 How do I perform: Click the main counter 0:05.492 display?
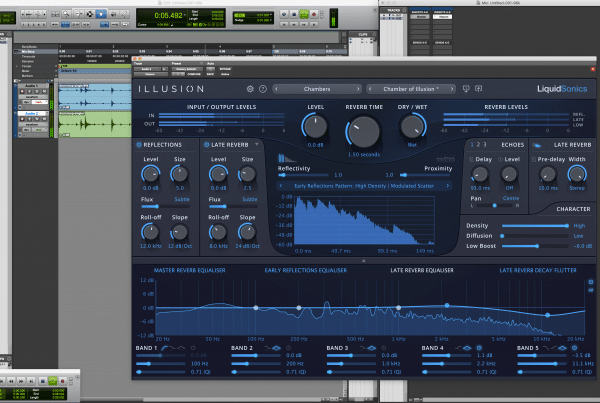pos(168,16)
